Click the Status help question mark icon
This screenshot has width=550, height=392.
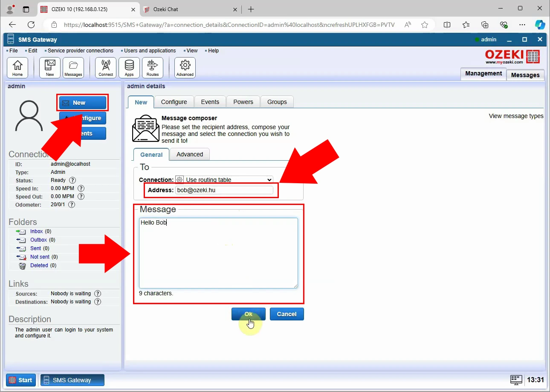click(x=72, y=180)
